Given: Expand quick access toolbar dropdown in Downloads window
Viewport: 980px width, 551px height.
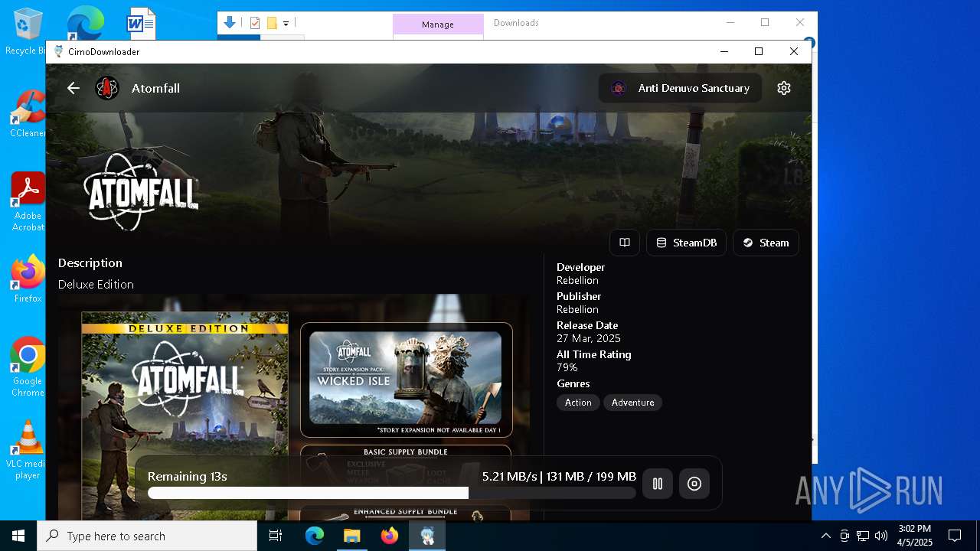Looking at the screenshot, I should click(x=286, y=24).
